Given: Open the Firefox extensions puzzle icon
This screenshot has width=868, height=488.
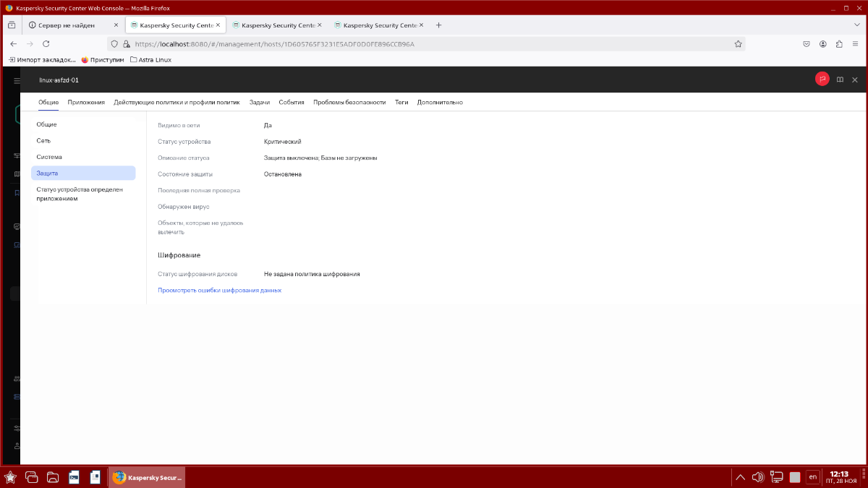Looking at the screenshot, I should point(839,44).
